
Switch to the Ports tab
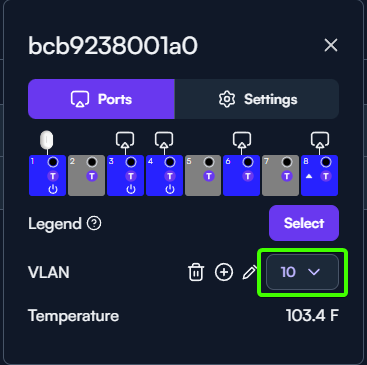click(101, 99)
